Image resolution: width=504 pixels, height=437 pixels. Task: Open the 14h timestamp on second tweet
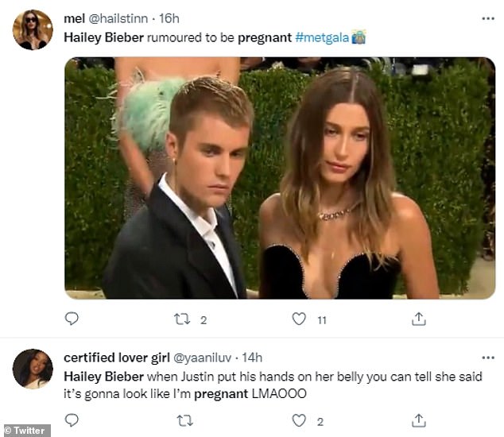pos(252,358)
